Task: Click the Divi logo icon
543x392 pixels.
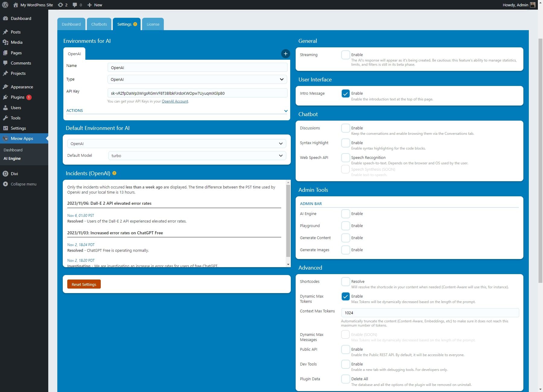Action: tap(5, 174)
